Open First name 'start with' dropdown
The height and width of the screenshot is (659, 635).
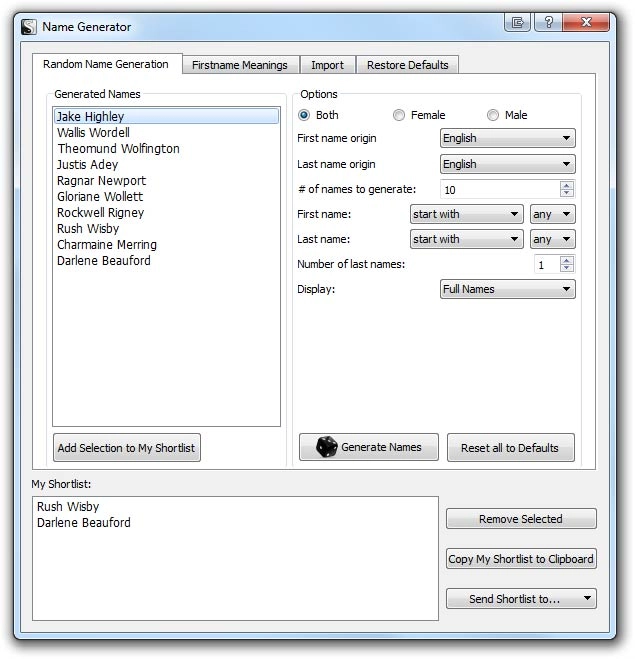tap(466, 214)
